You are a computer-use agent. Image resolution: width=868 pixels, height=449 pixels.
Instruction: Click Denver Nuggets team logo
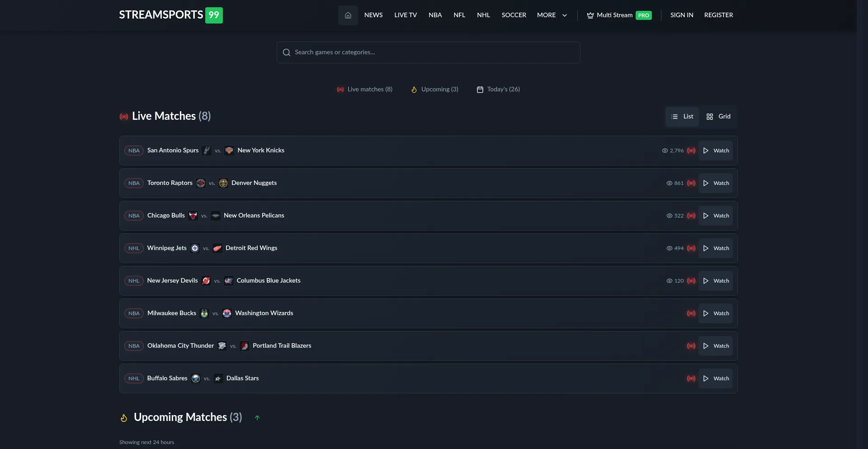point(223,183)
